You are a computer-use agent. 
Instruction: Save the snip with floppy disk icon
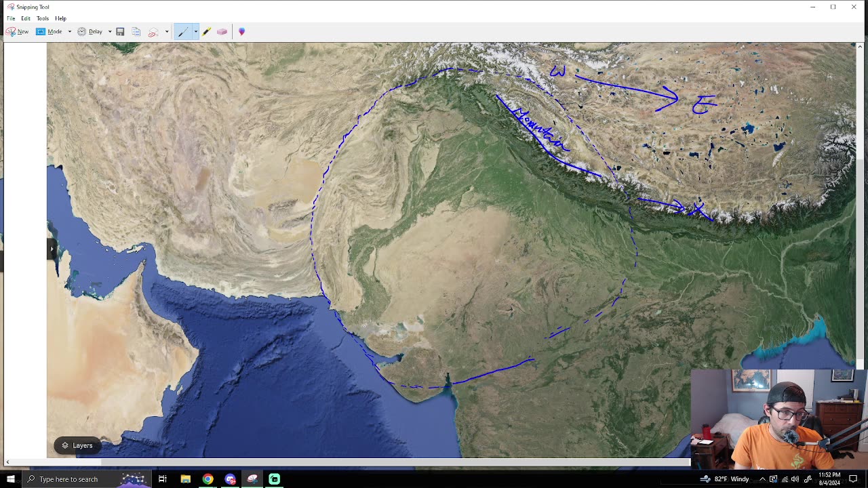(120, 32)
